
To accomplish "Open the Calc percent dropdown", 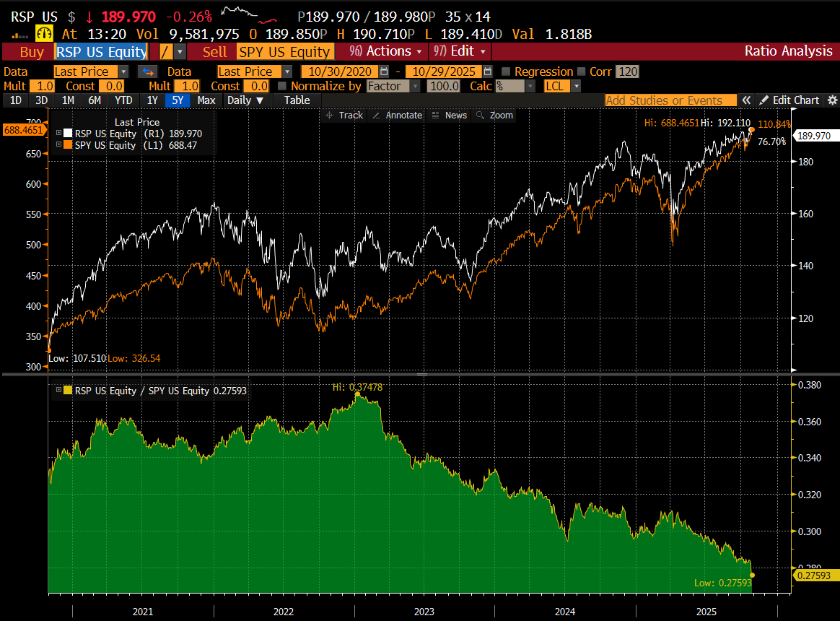I will coord(530,86).
